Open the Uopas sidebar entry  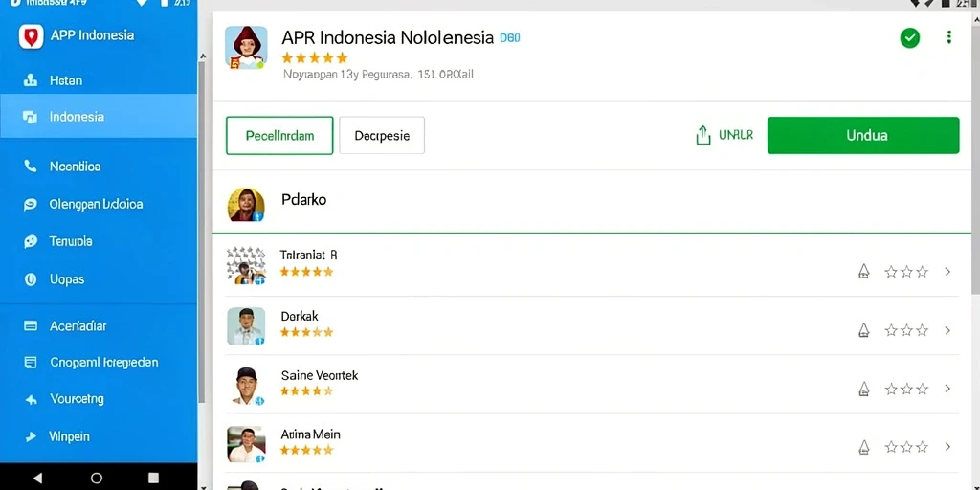point(99,279)
